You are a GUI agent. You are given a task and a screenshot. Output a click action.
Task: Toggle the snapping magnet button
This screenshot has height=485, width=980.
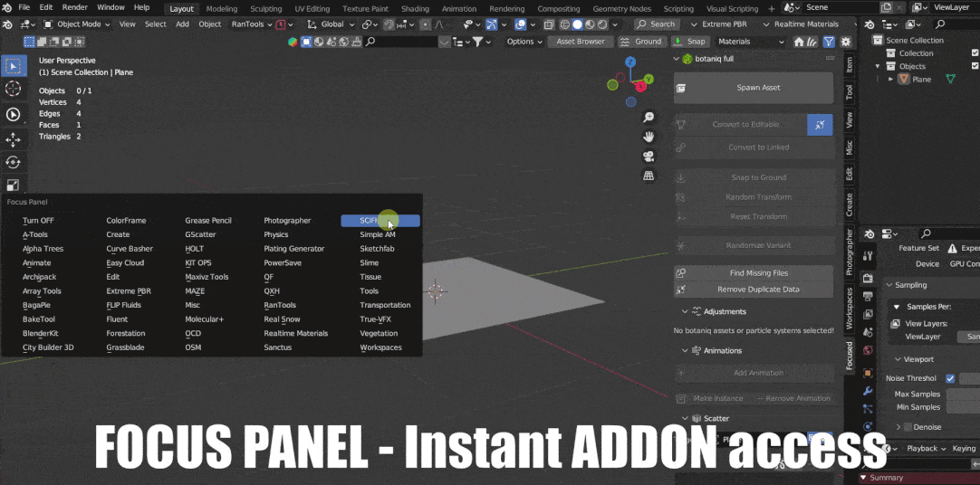[389, 24]
